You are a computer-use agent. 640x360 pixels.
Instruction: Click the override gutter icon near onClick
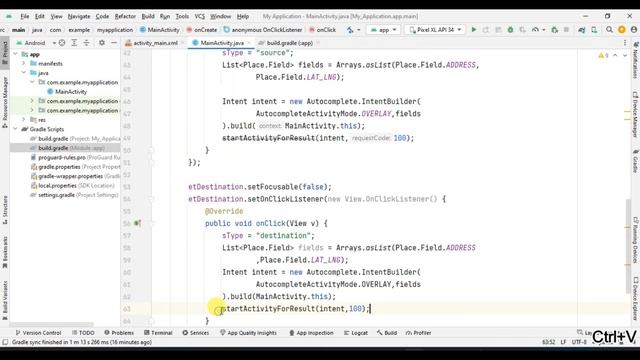pyautogui.click(x=138, y=223)
